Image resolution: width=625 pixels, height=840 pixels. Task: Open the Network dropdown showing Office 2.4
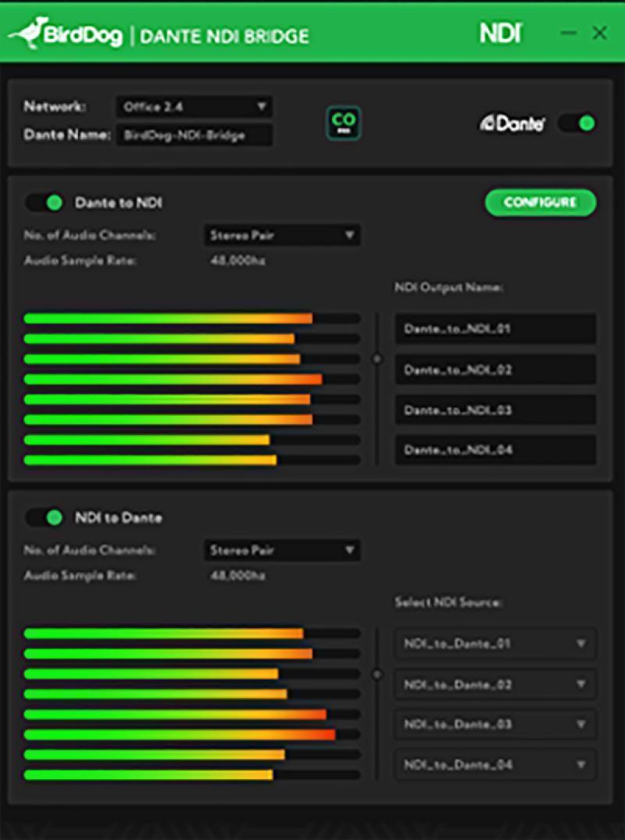pos(194,106)
